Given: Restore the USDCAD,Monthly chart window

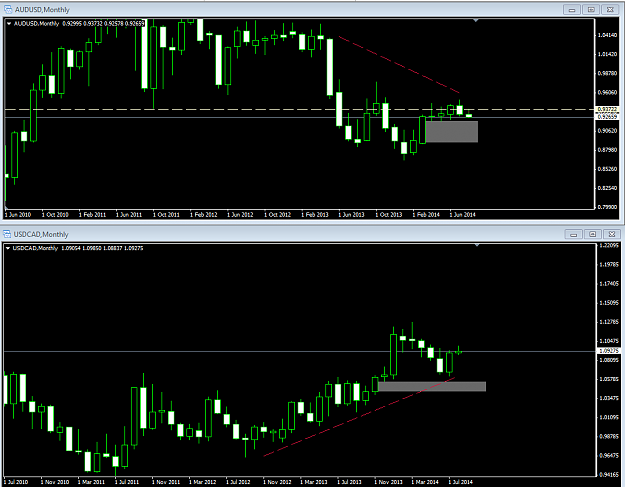Looking at the screenshot, I should [593, 234].
